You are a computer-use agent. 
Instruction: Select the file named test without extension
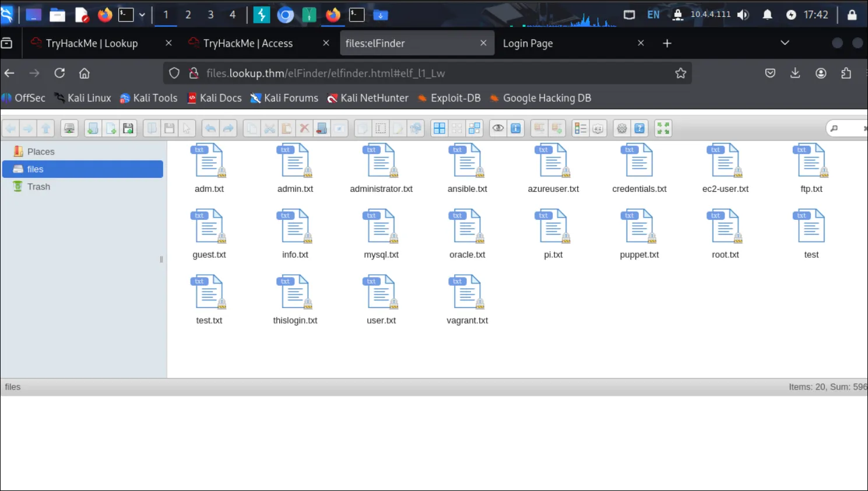[x=811, y=234]
